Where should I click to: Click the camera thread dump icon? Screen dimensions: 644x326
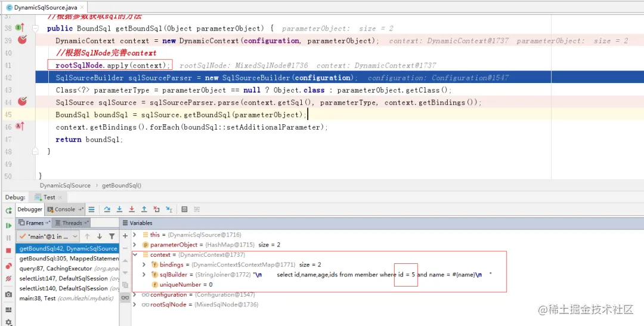(8, 294)
